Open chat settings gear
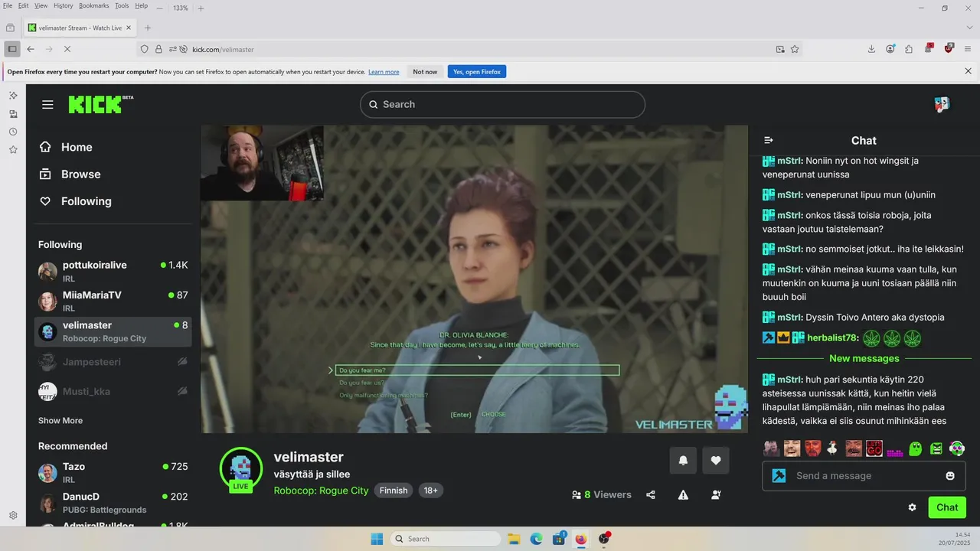 pos(912,507)
